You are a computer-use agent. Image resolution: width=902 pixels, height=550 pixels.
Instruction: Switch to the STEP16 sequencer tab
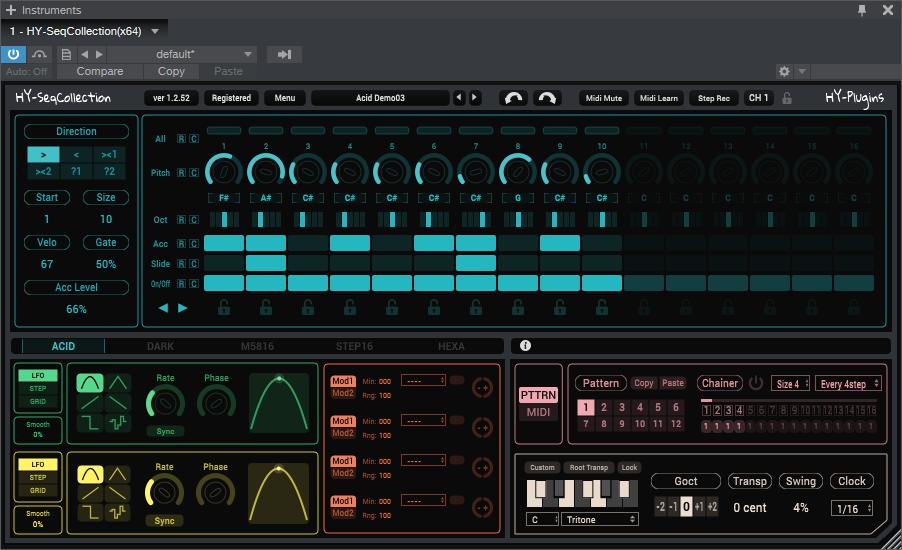tap(354, 346)
